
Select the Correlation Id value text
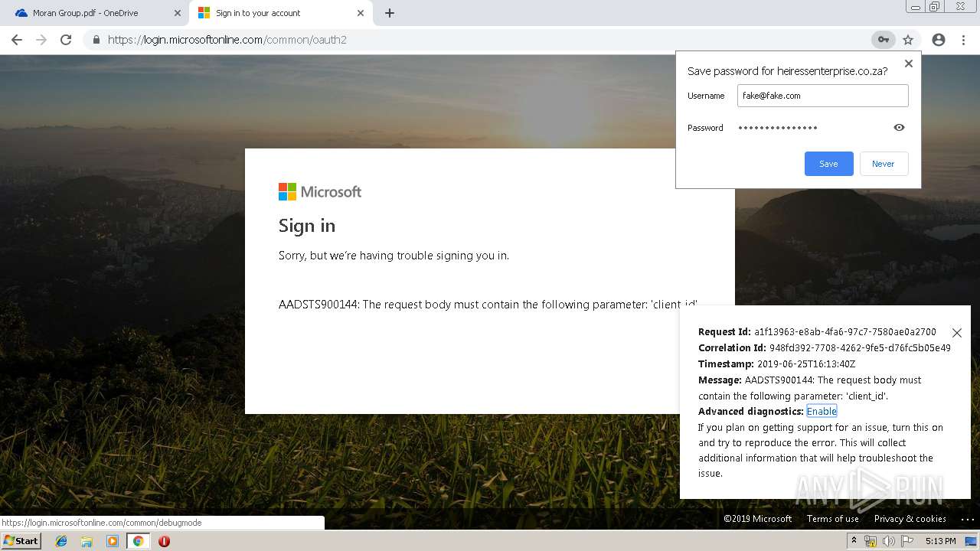(860, 347)
